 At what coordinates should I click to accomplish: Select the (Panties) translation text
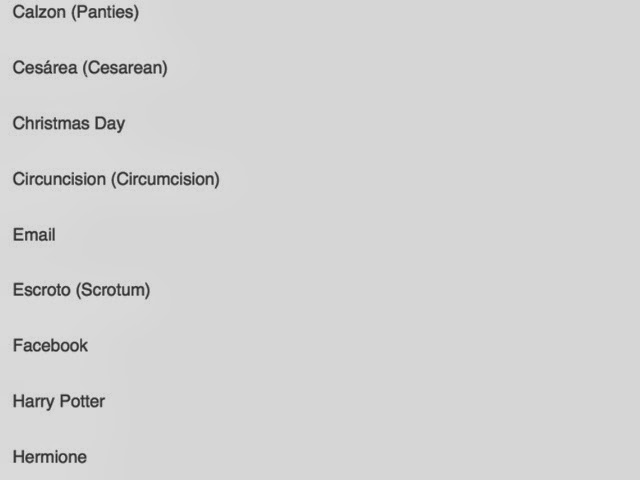[x=105, y=13]
